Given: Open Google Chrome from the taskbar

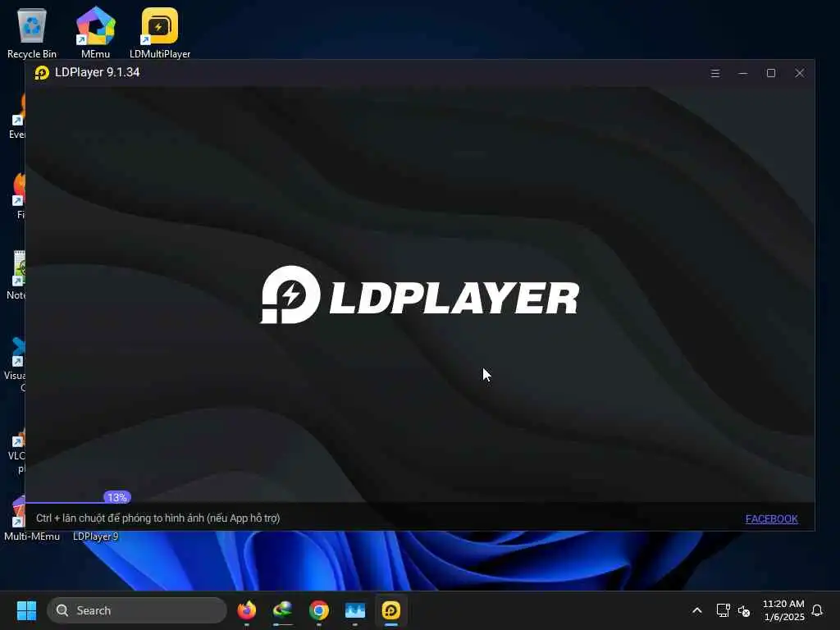Looking at the screenshot, I should [319, 610].
